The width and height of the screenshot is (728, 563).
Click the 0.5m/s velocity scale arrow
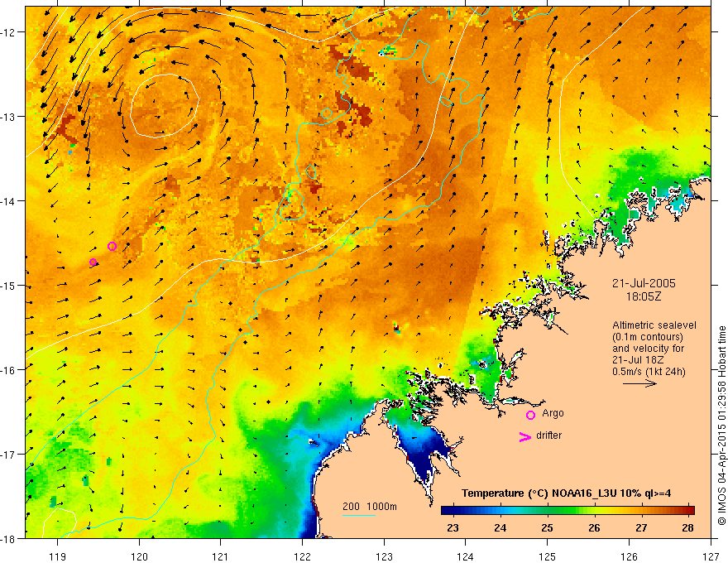coord(639,383)
